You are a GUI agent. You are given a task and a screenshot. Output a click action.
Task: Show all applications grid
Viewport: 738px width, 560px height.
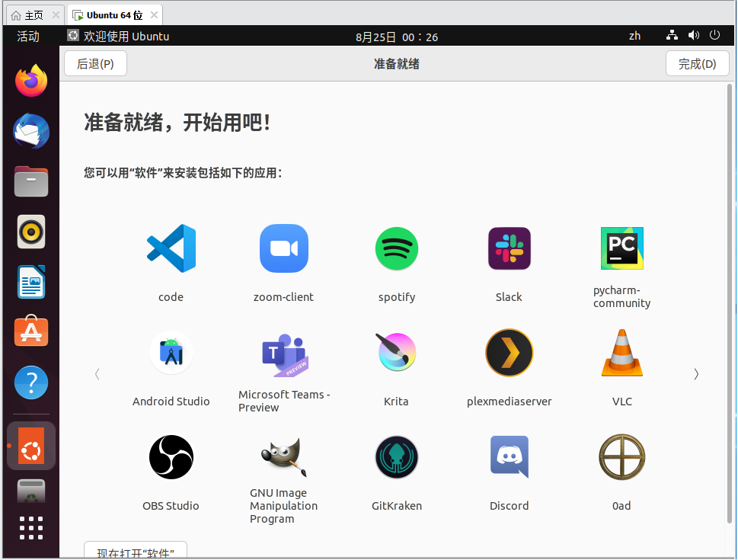31,528
